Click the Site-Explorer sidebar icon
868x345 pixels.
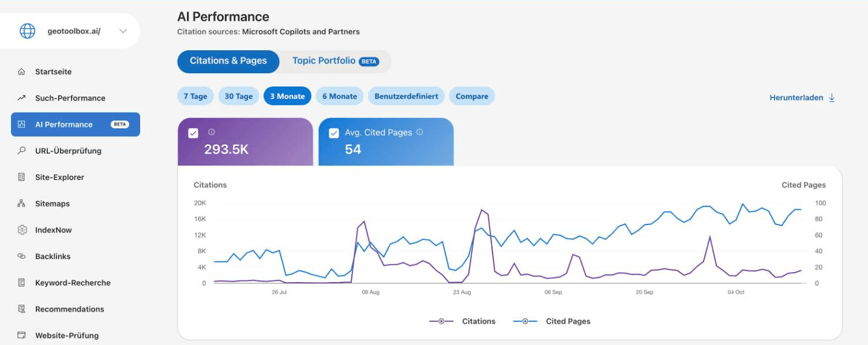pyautogui.click(x=21, y=177)
